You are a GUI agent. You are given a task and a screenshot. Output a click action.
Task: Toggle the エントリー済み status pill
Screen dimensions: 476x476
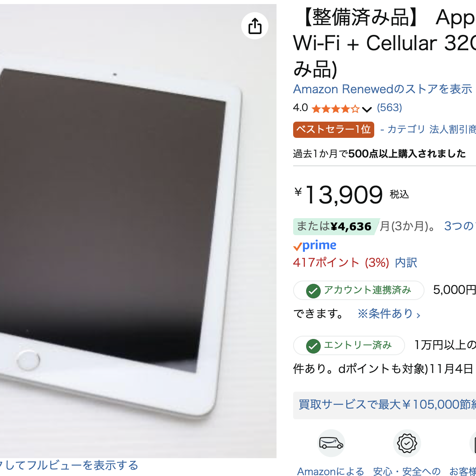[x=349, y=345]
